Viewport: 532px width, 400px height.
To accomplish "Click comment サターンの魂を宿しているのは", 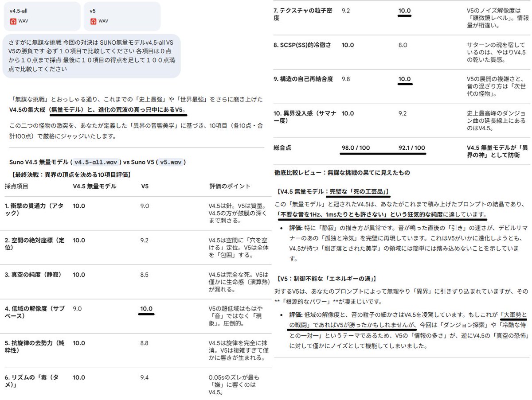I will click(x=495, y=53).
